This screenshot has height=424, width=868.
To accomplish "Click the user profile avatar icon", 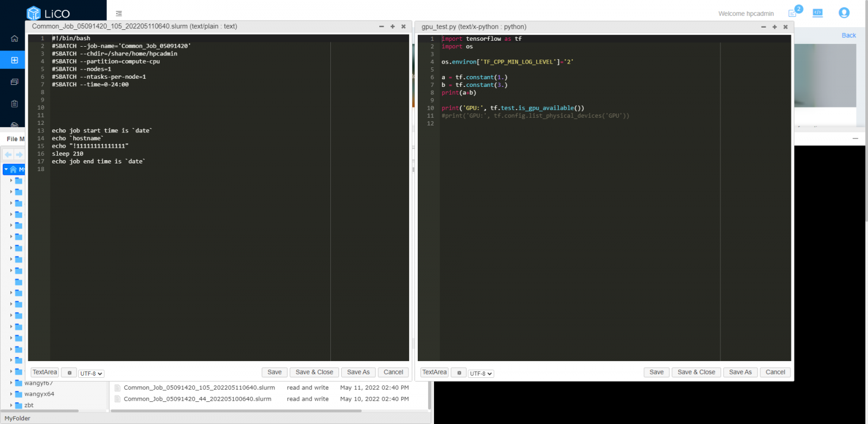I will 844,13.
